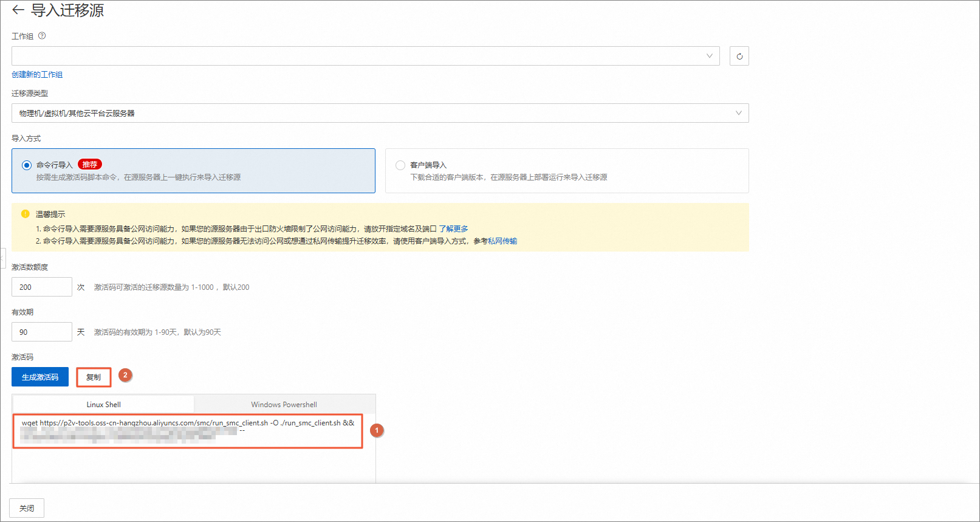Open the 了解更多 link
980x522 pixels.
454,229
